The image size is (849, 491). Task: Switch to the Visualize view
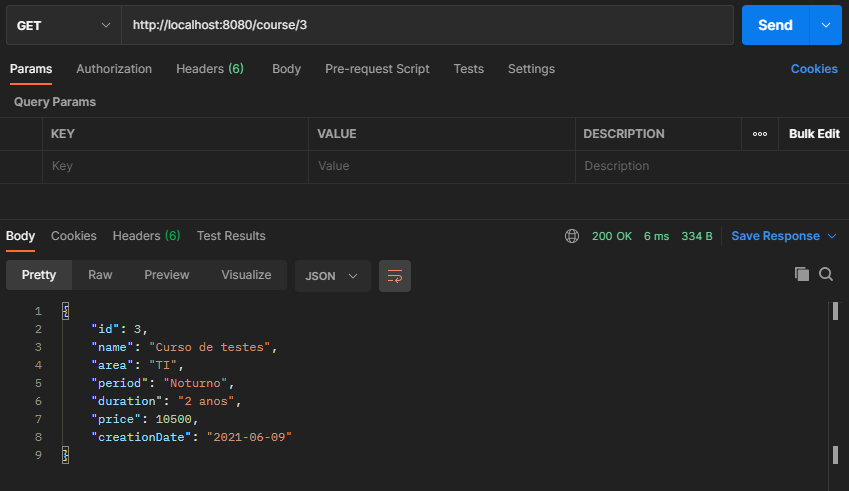point(246,275)
